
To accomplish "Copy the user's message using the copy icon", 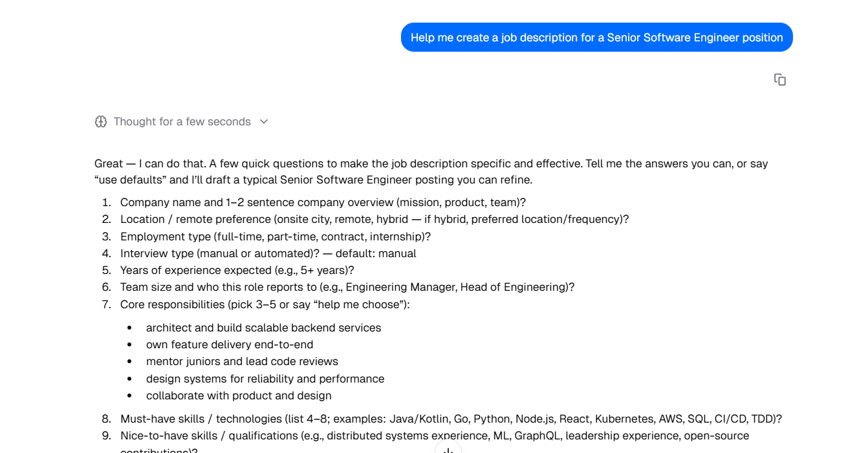I will 779,79.
